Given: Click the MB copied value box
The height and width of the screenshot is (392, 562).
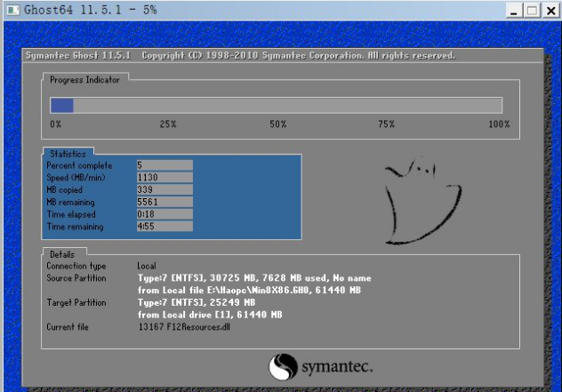Looking at the screenshot, I should click(164, 189).
